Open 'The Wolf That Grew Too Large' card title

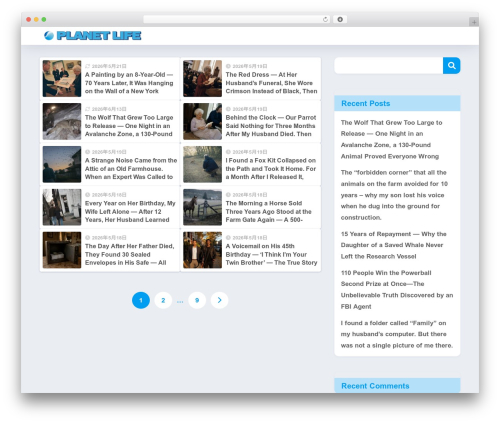tap(129, 126)
